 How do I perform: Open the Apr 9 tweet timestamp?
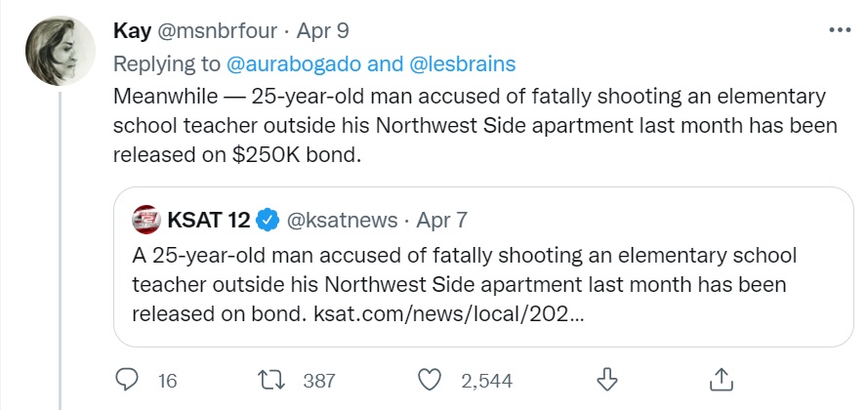pos(323,31)
